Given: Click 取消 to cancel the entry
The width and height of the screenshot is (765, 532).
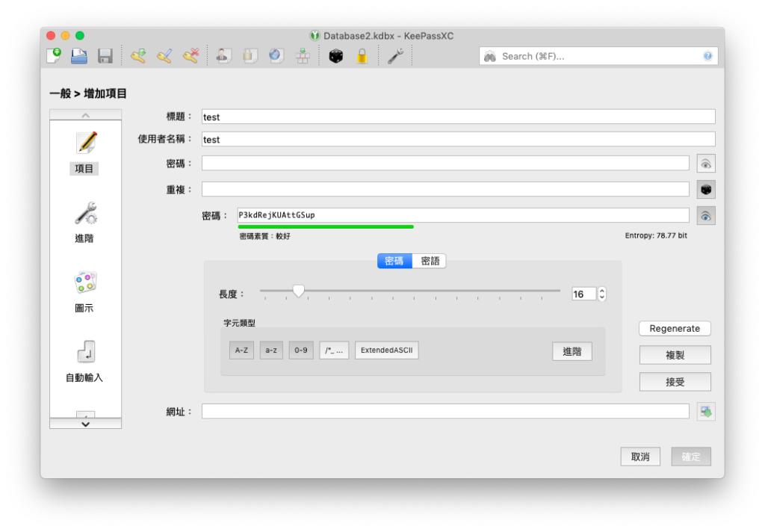Looking at the screenshot, I should [x=640, y=457].
